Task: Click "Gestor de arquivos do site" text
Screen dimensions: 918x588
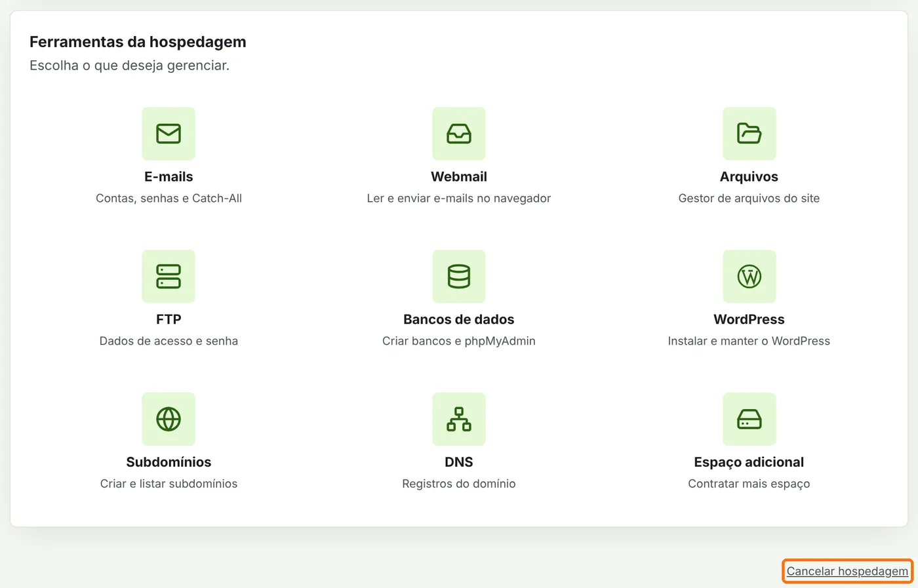Action: [749, 199]
